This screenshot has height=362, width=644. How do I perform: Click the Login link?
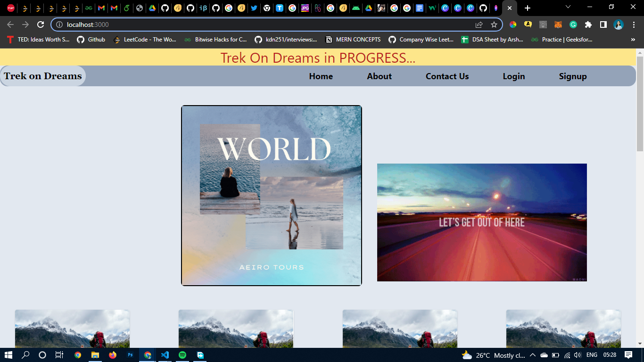513,76
